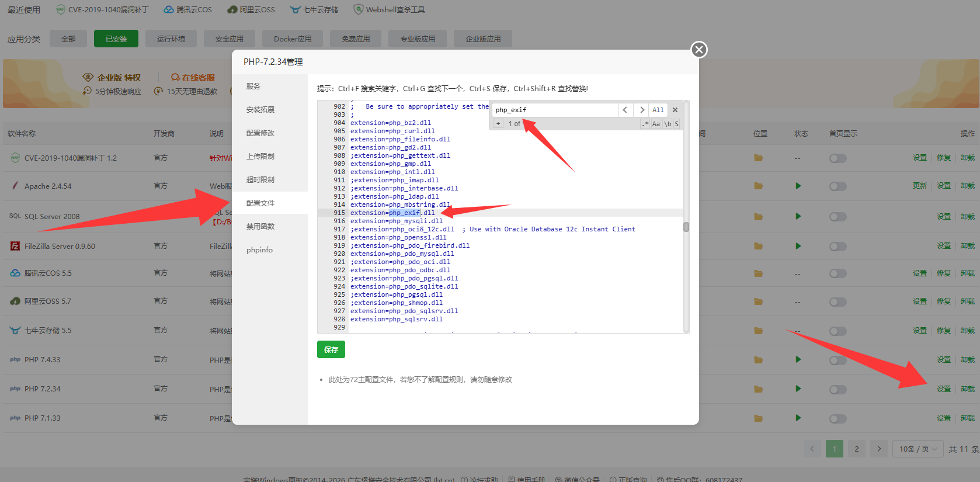This screenshot has height=482, width=980.
Task: Open folder location for PHP 7.4.33
Action: coord(758,360)
